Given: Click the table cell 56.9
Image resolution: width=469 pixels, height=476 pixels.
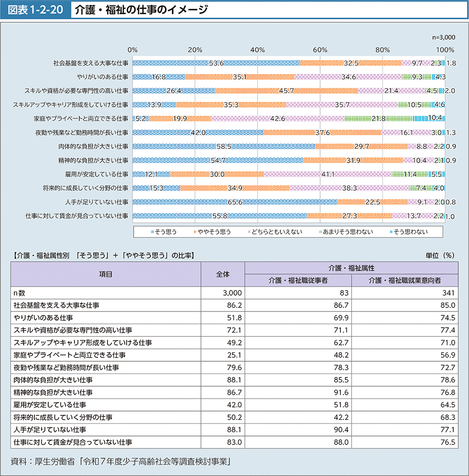Looking at the screenshot, I should 448,355.
